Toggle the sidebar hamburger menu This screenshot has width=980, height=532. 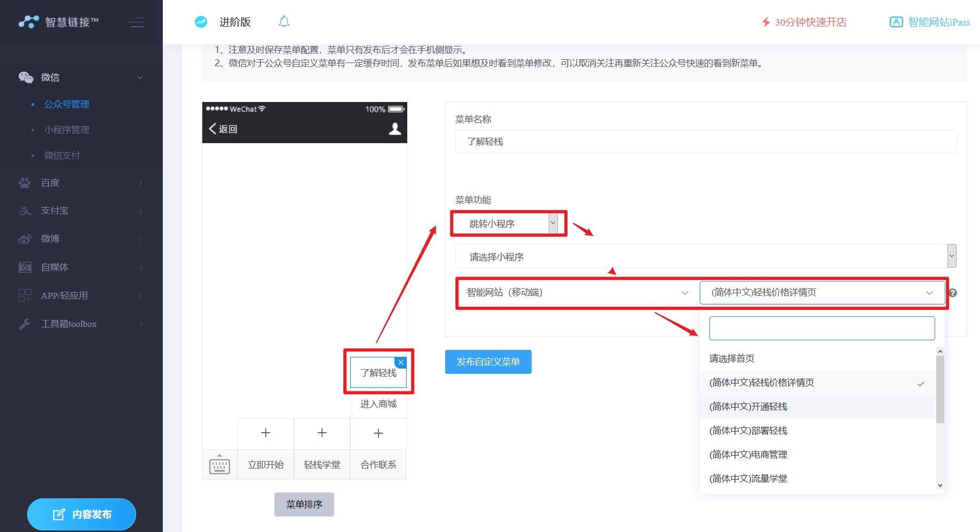coord(136,22)
